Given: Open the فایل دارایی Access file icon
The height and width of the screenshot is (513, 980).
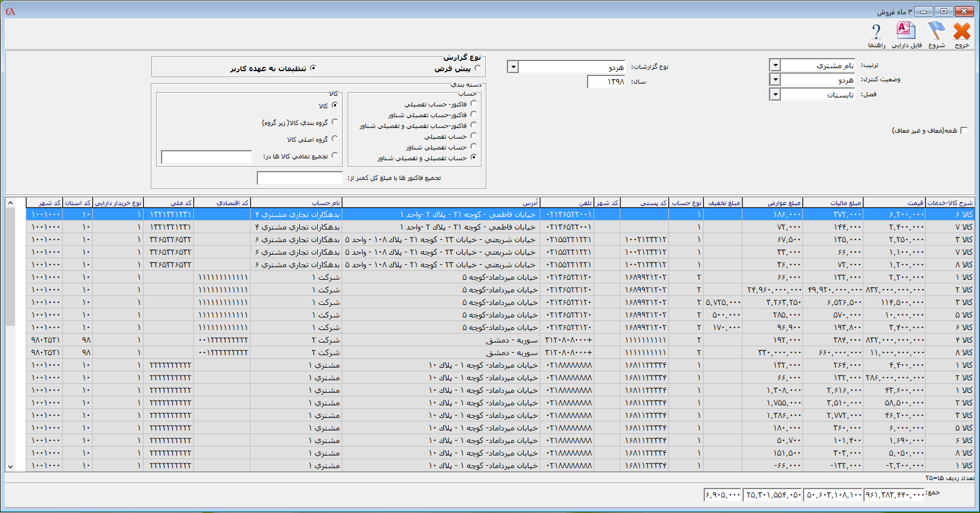Looking at the screenshot, I should (906, 30).
